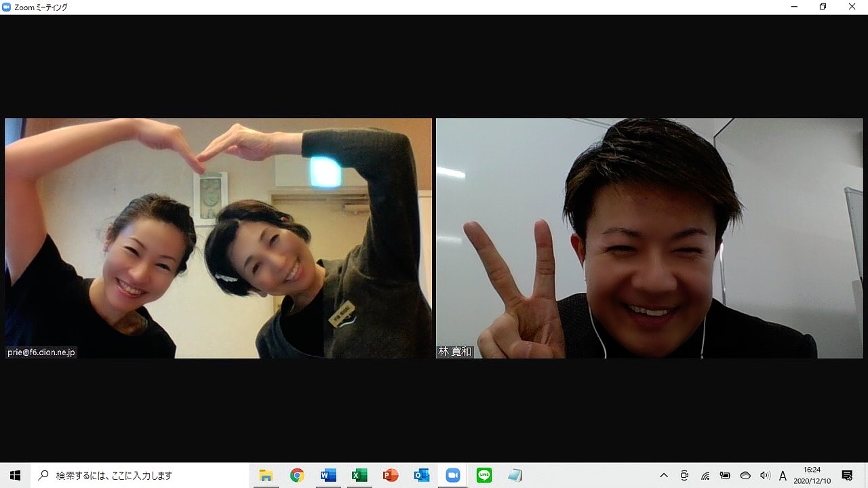Expand hidden system tray icons
868x488 pixels.
[x=664, y=476]
